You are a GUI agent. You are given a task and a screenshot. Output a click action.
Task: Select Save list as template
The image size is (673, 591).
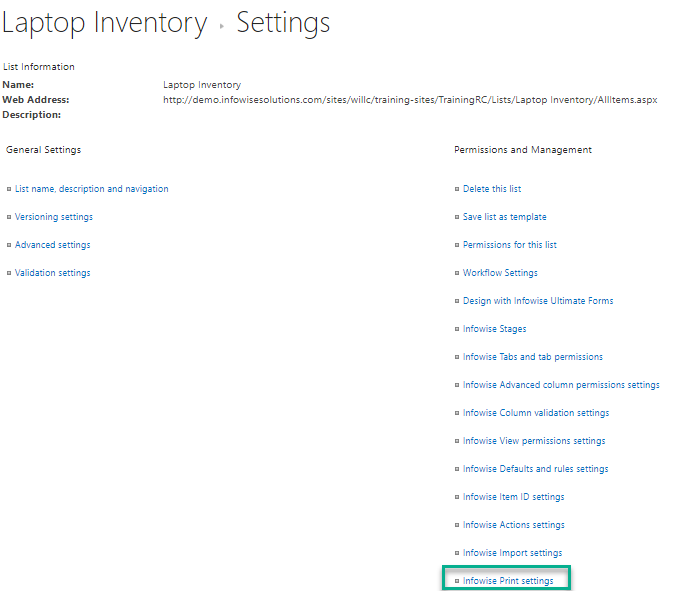coord(504,217)
